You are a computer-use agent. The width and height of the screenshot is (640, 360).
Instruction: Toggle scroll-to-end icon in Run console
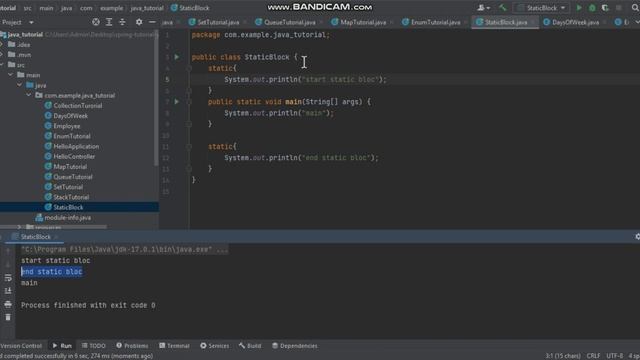point(8,291)
